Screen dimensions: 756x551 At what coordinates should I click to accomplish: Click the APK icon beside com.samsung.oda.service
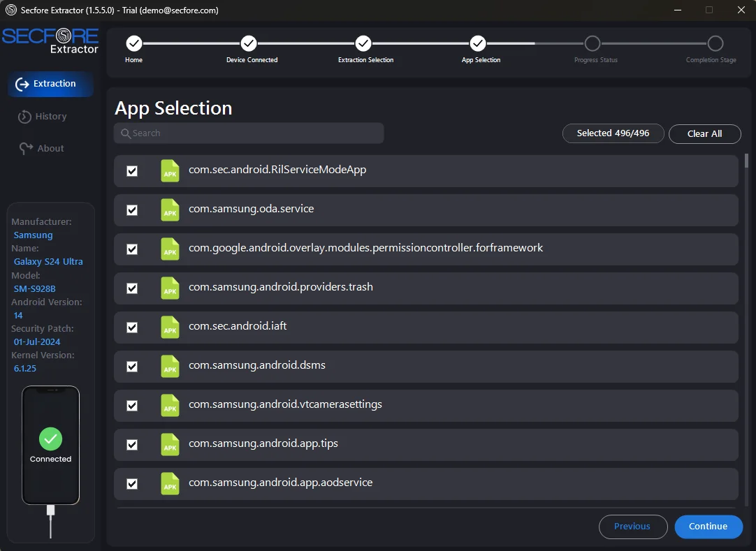[x=170, y=210]
